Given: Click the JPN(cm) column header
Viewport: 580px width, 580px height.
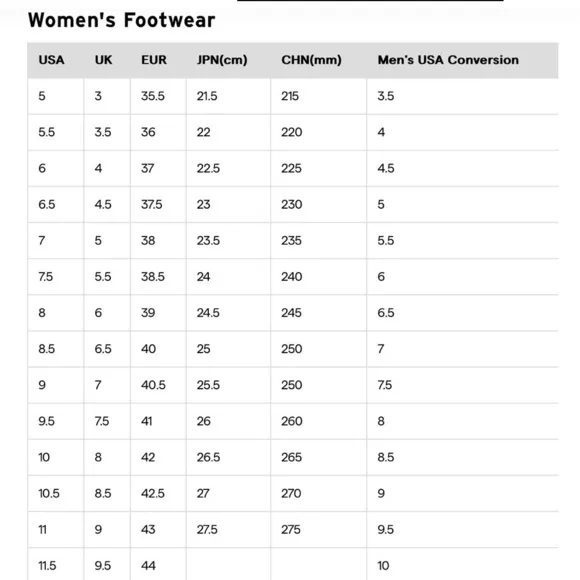Looking at the screenshot, I should click(222, 60).
